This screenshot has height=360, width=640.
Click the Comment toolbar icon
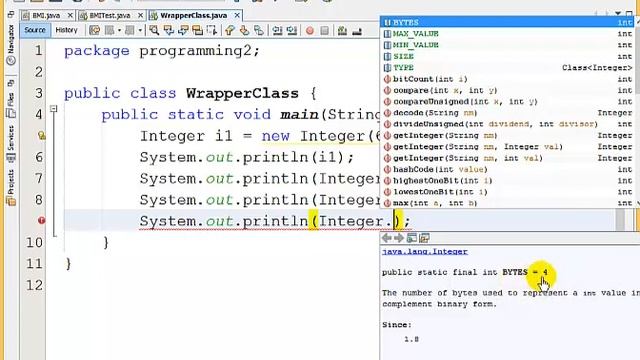(x=342, y=30)
